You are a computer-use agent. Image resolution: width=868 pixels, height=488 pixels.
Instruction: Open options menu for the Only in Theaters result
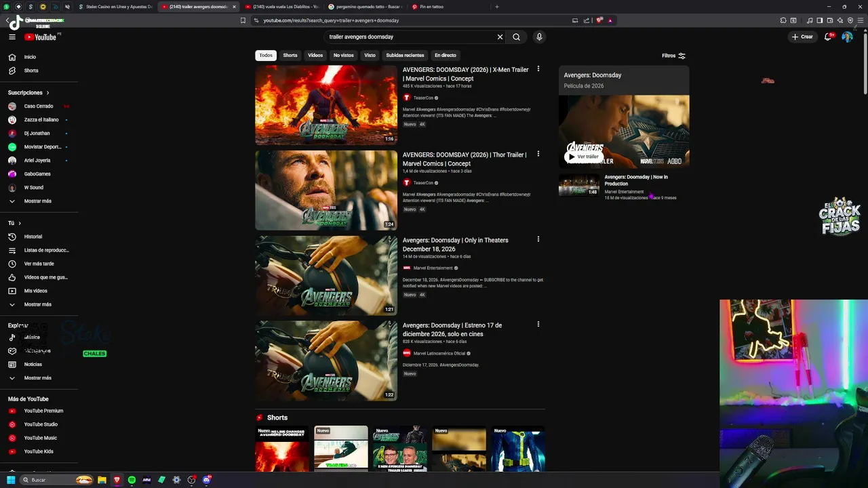pos(538,239)
